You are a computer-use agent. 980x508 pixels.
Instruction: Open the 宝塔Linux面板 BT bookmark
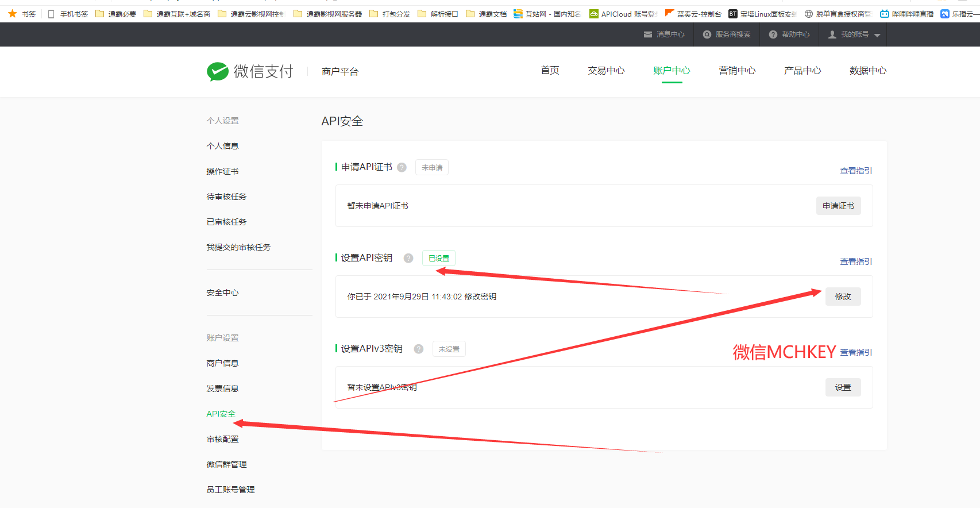click(762, 14)
